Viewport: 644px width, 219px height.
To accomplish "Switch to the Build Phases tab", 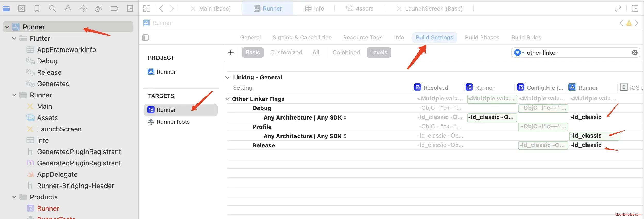I will point(482,38).
